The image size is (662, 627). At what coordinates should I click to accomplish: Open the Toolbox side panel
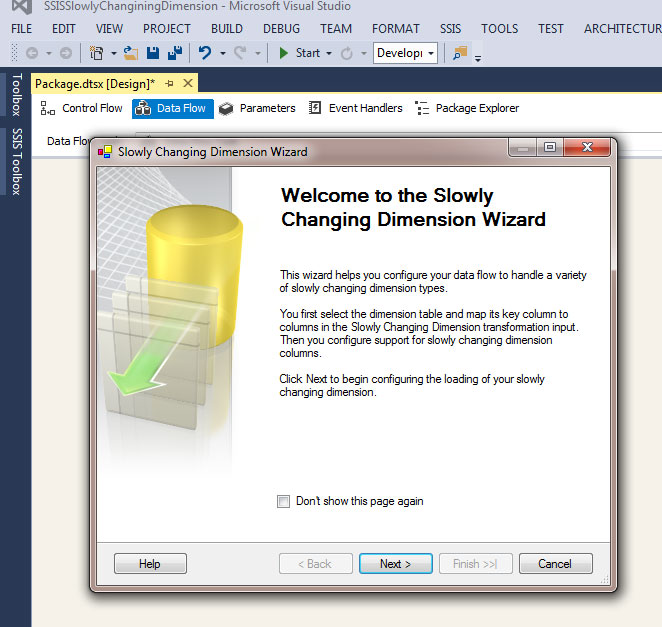(x=16, y=95)
